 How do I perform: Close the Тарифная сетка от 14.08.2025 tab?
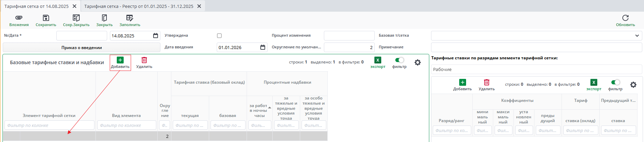click(75, 6)
